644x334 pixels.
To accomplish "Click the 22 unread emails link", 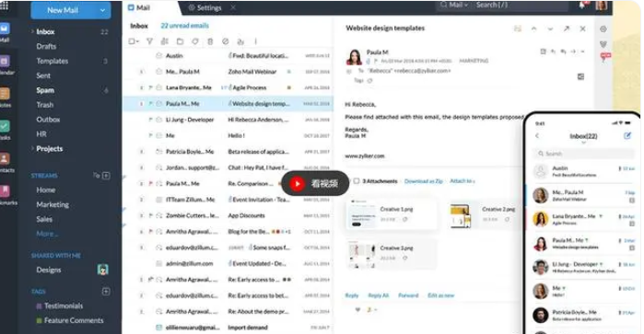I will coord(185,26).
